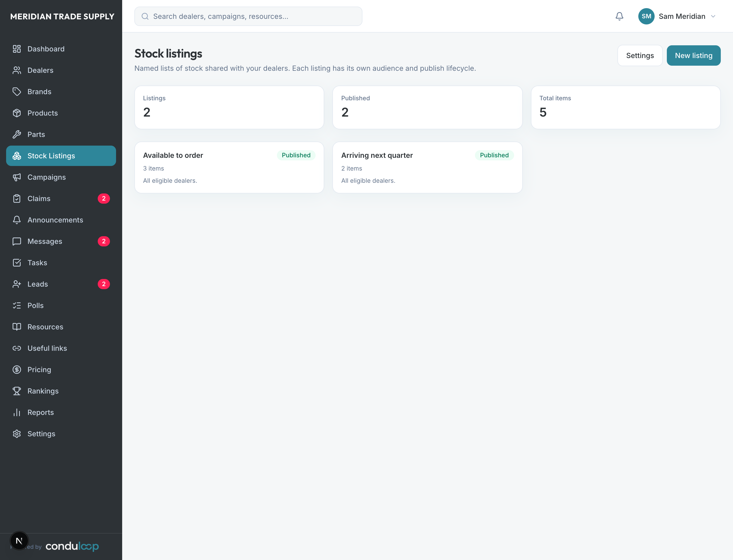Click the search magnifier icon
This screenshot has height=560, width=733.
pyautogui.click(x=145, y=16)
